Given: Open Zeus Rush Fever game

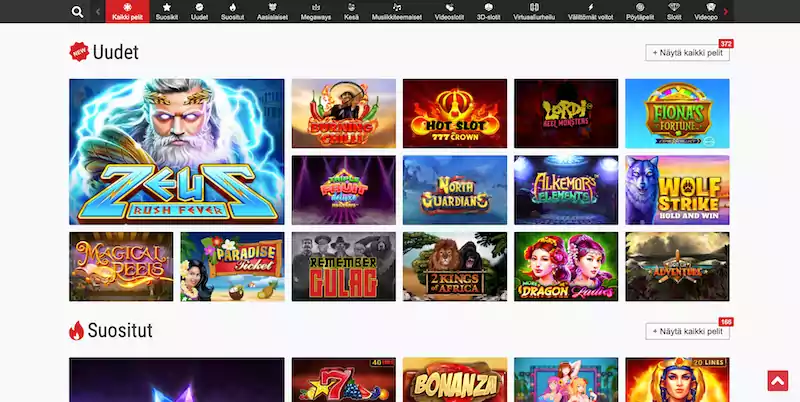Looking at the screenshot, I should coord(177,152).
